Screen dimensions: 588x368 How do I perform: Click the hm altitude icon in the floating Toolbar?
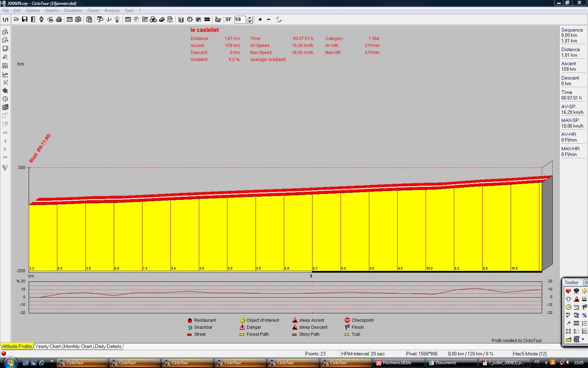click(x=576, y=307)
